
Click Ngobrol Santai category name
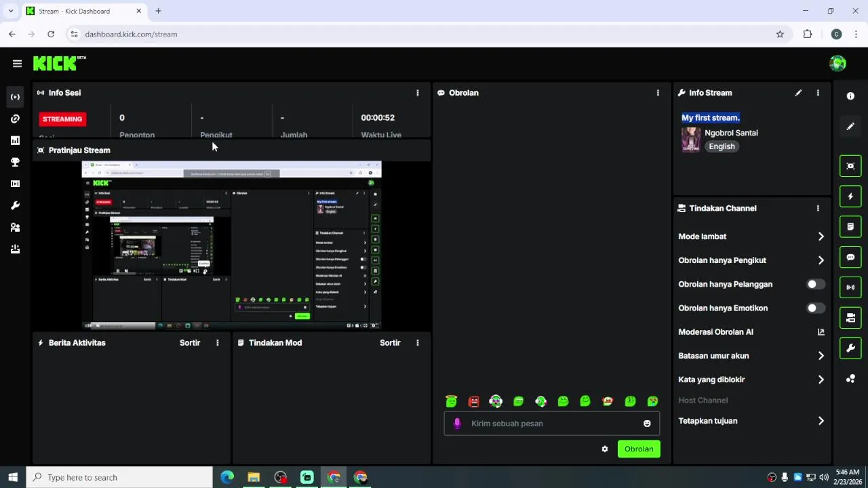pyautogui.click(x=731, y=133)
